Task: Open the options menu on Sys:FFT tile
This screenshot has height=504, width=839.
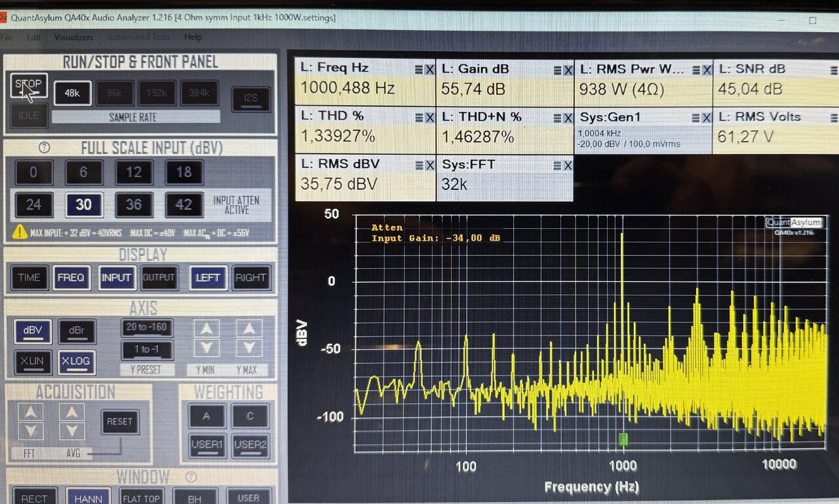Action: (557, 165)
